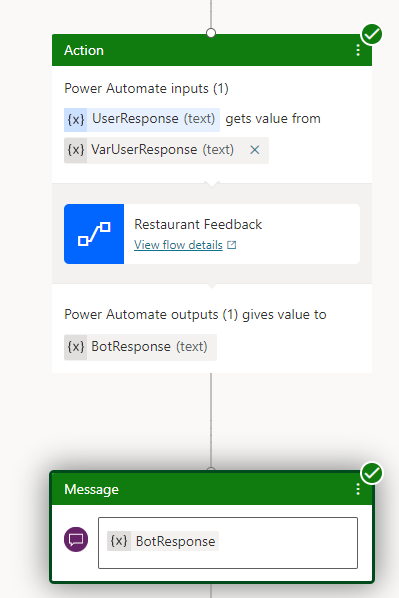The height and width of the screenshot is (598, 399).
Task: Click the Message node header bar
Action: [212, 489]
